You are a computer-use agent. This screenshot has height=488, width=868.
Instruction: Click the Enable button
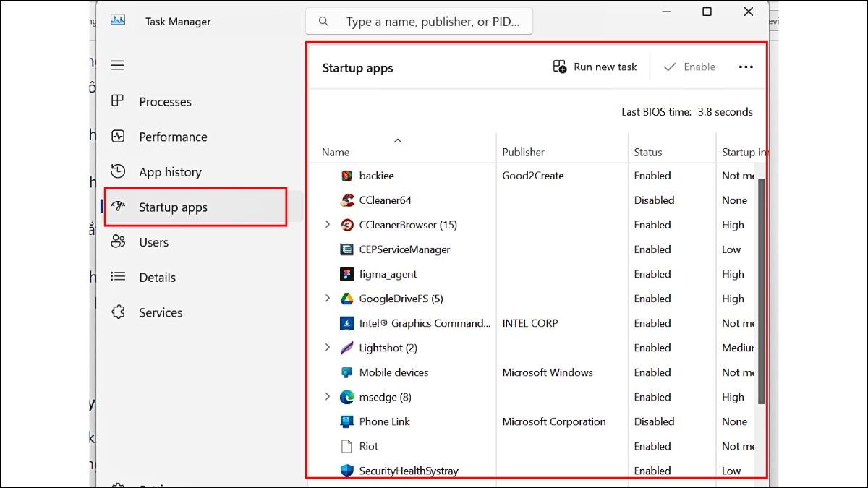tap(689, 67)
